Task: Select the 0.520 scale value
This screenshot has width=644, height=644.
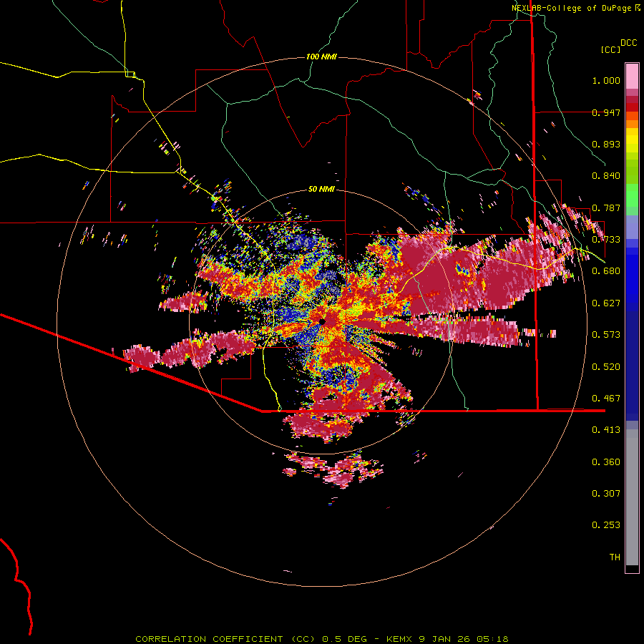Action: tap(606, 367)
